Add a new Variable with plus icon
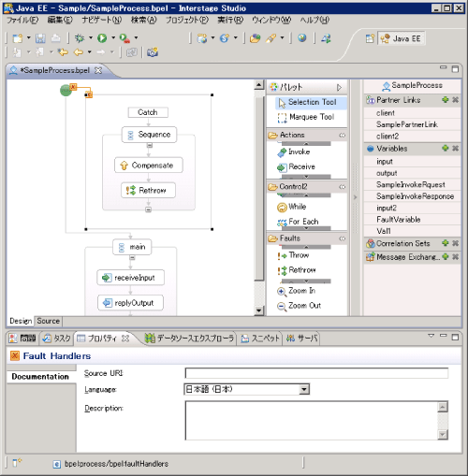 click(x=446, y=148)
